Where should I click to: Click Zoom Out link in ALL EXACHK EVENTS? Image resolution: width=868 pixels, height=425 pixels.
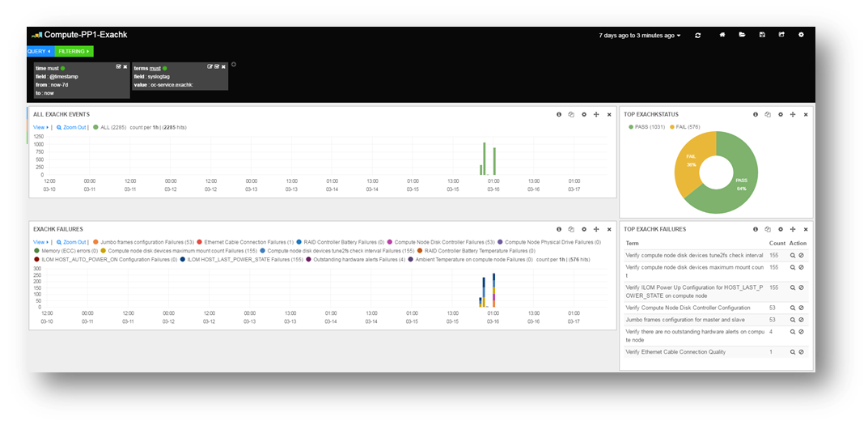(71, 127)
